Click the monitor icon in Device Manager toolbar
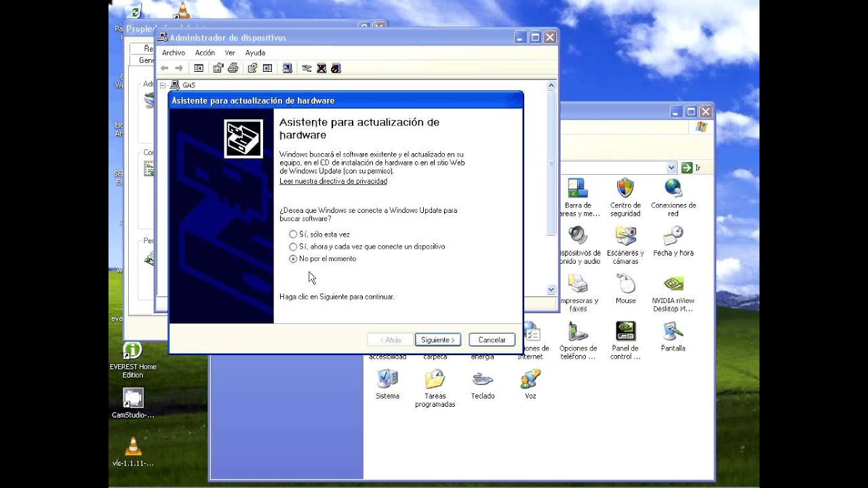The image size is (868, 488). (x=288, y=68)
